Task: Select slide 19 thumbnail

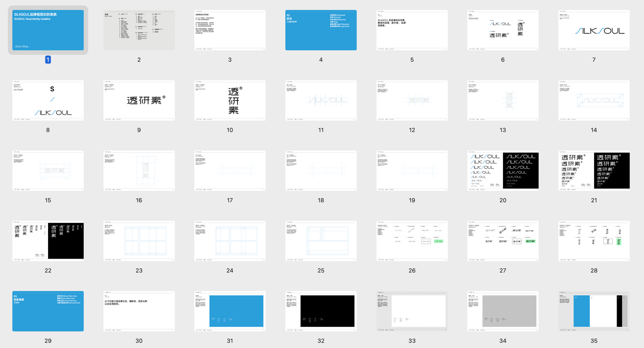Action: point(412,170)
